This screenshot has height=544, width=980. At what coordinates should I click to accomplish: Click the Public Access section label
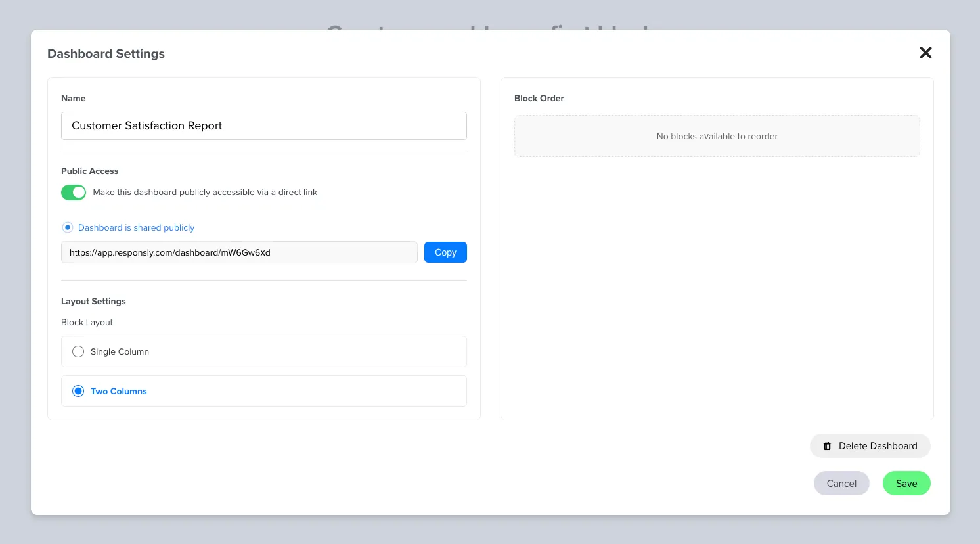point(89,171)
